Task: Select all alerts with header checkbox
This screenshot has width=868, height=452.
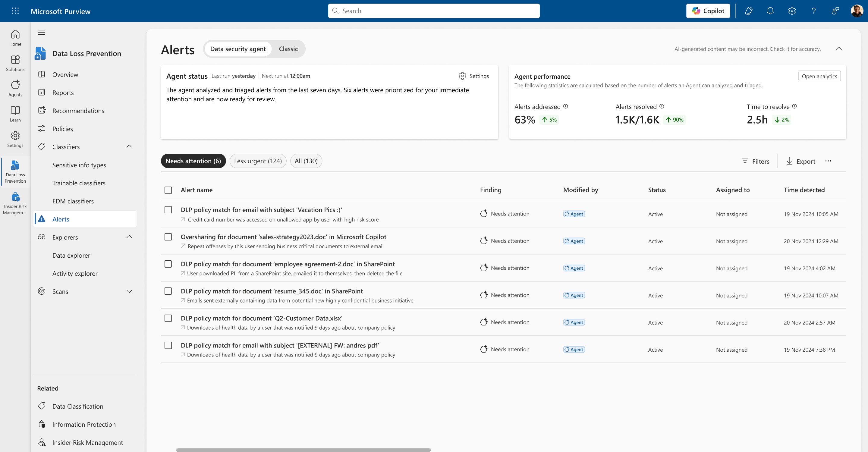Action: pos(168,190)
